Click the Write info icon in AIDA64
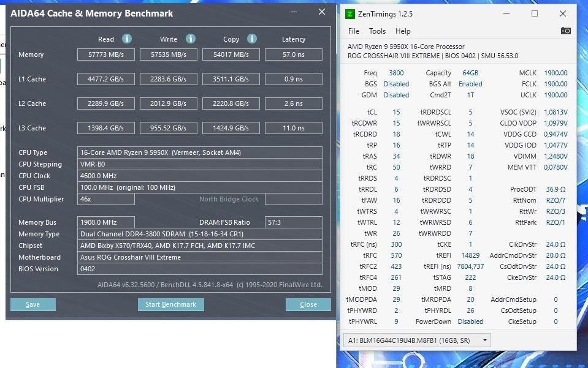This screenshot has height=368, width=588. [x=191, y=39]
